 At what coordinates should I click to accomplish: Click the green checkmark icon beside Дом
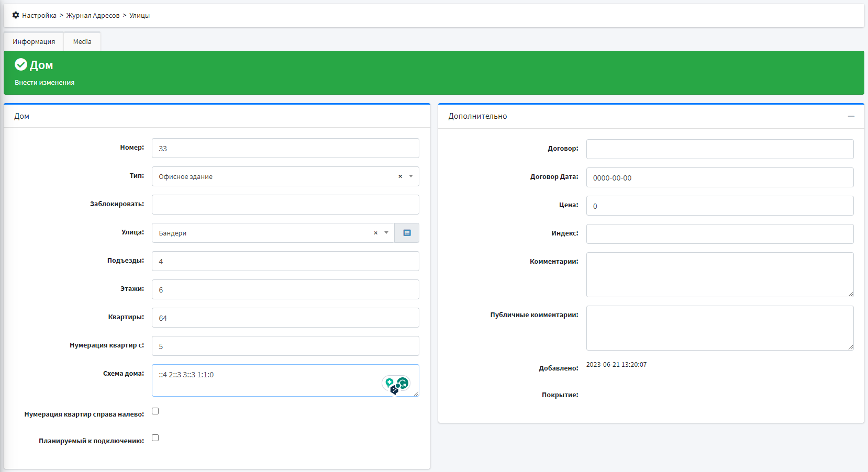(x=21, y=64)
